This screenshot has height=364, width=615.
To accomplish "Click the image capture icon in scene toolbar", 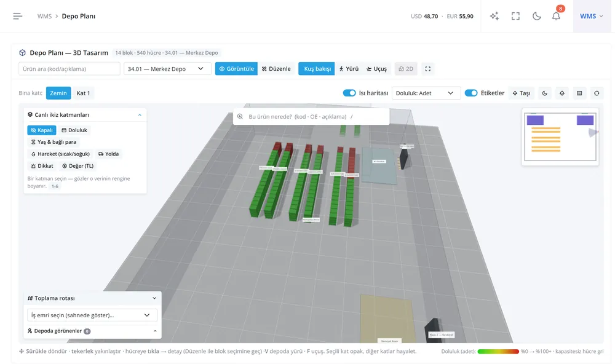I will coord(579,93).
